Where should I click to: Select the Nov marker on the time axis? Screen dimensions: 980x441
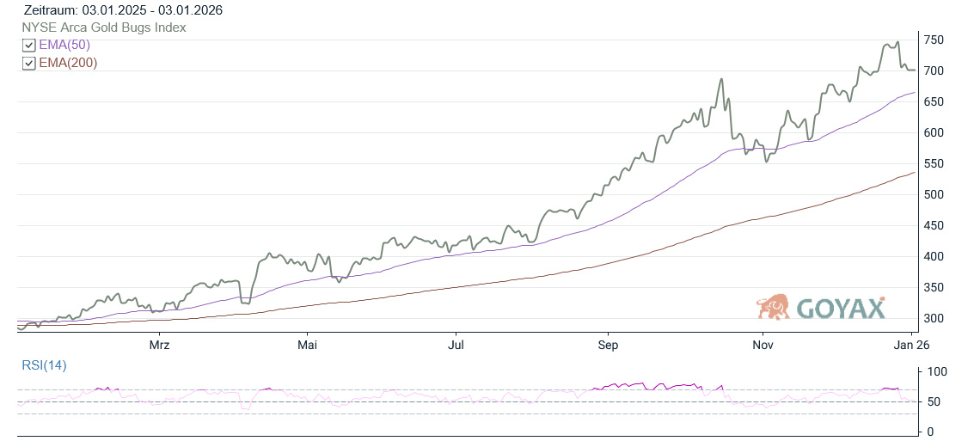coord(763,346)
